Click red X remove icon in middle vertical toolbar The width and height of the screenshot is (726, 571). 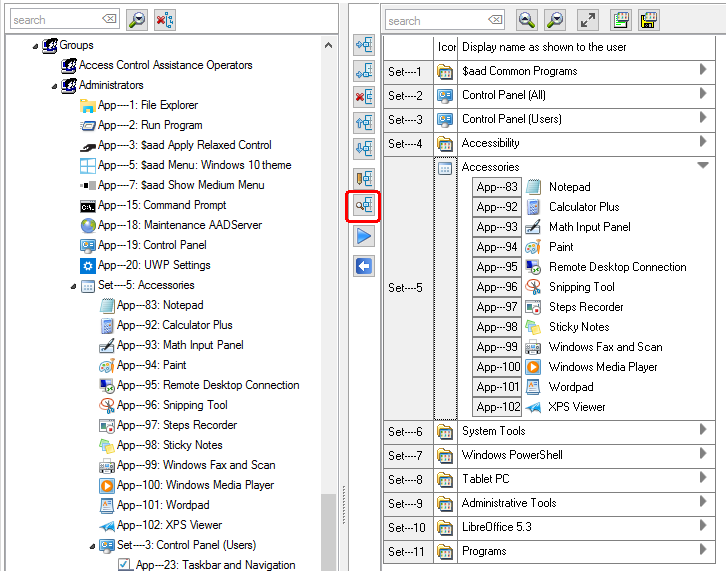[364, 96]
